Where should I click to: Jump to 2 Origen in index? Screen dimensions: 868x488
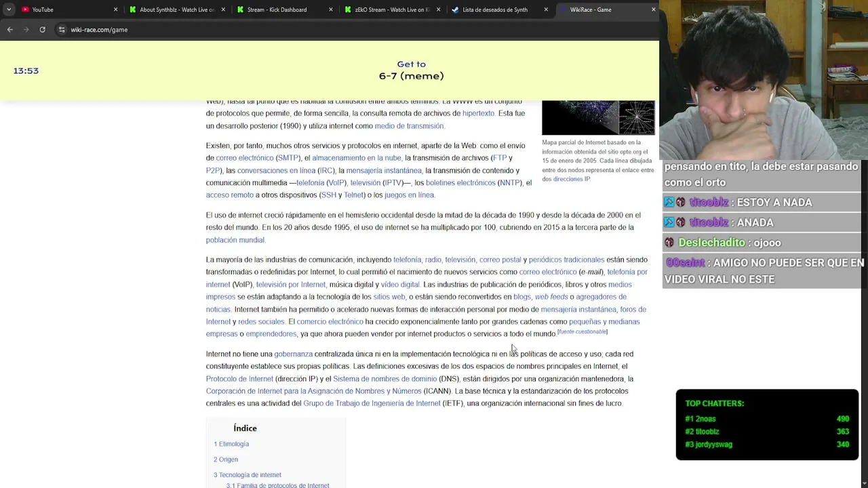point(226,460)
